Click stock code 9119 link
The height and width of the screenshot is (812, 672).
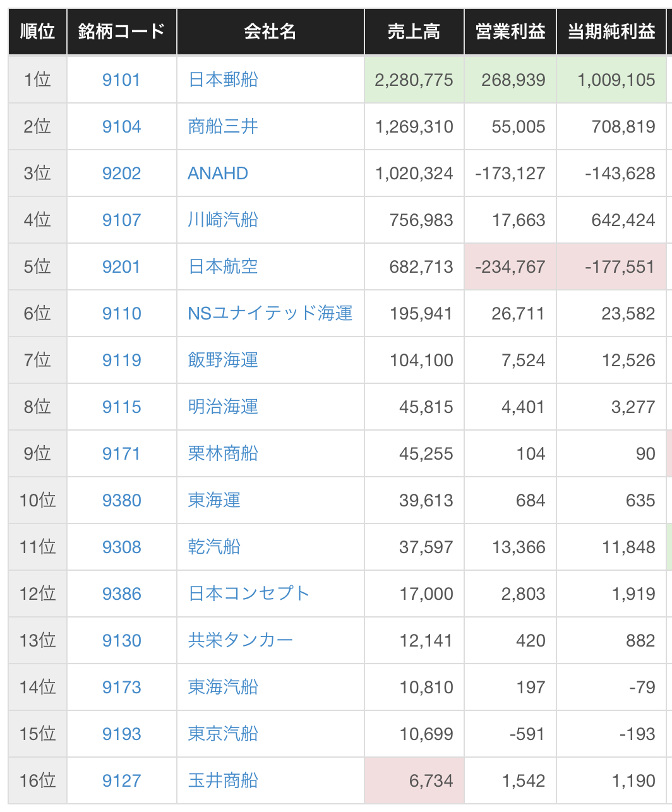121,361
